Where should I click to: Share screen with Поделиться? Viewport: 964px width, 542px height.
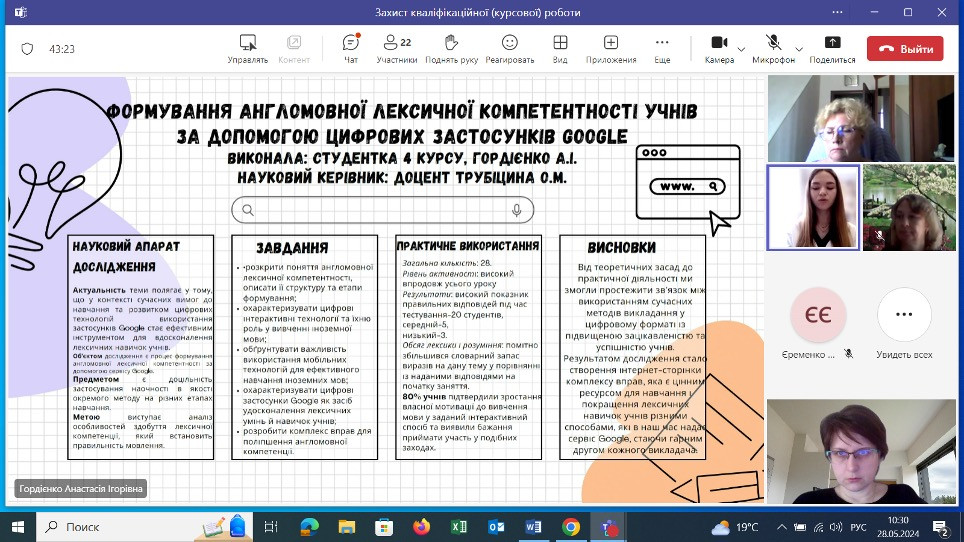[832, 49]
